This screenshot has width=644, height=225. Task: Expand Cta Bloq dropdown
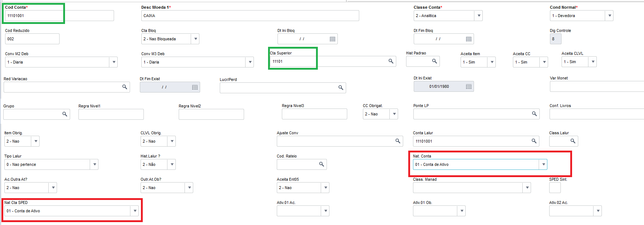pyautogui.click(x=195, y=39)
